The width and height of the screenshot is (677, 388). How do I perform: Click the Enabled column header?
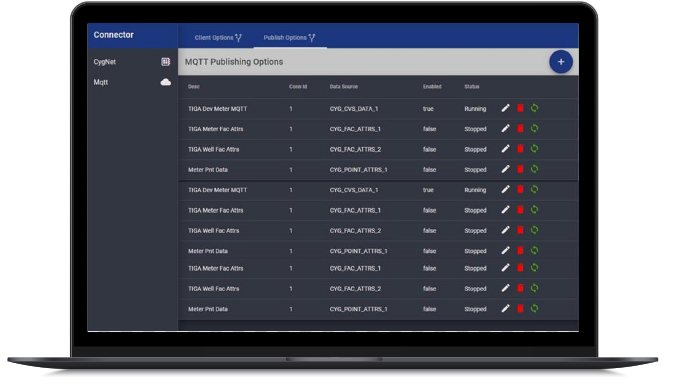pos(432,87)
